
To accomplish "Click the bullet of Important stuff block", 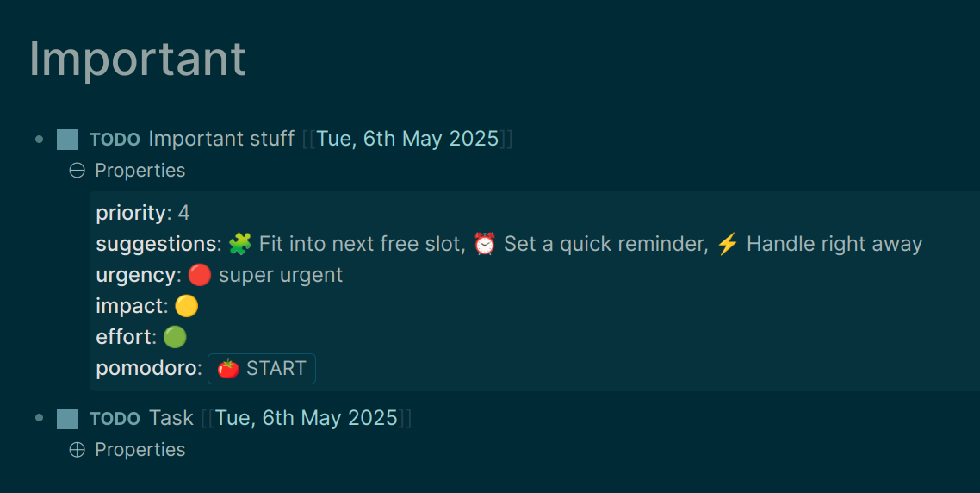I will 40,139.
